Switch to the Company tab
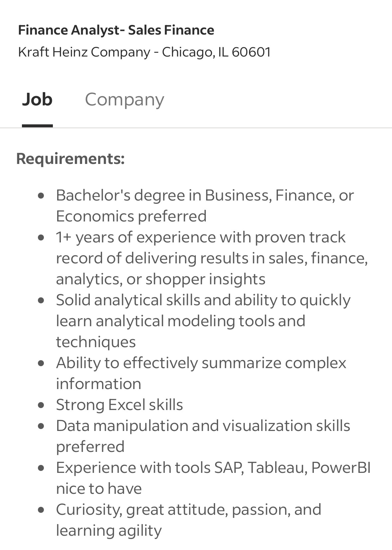The height and width of the screenshot is (550, 392). pyautogui.click(x=124, y=99)
